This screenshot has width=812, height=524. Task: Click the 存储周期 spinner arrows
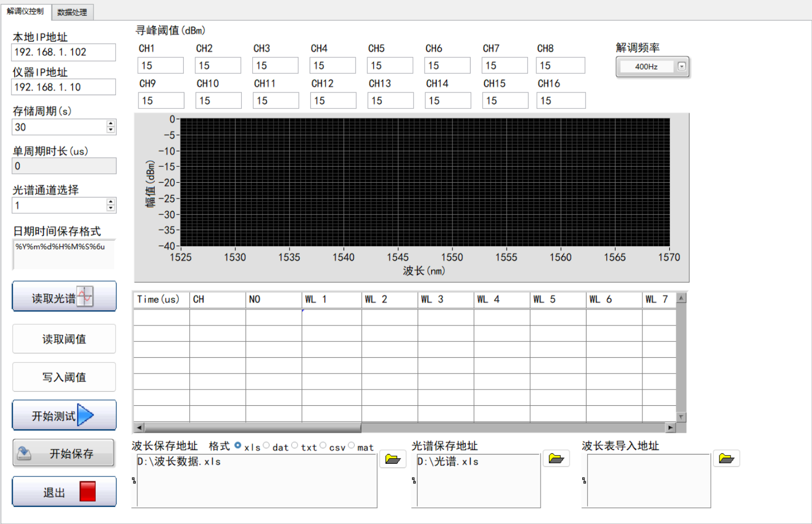[x=111, y=127]
